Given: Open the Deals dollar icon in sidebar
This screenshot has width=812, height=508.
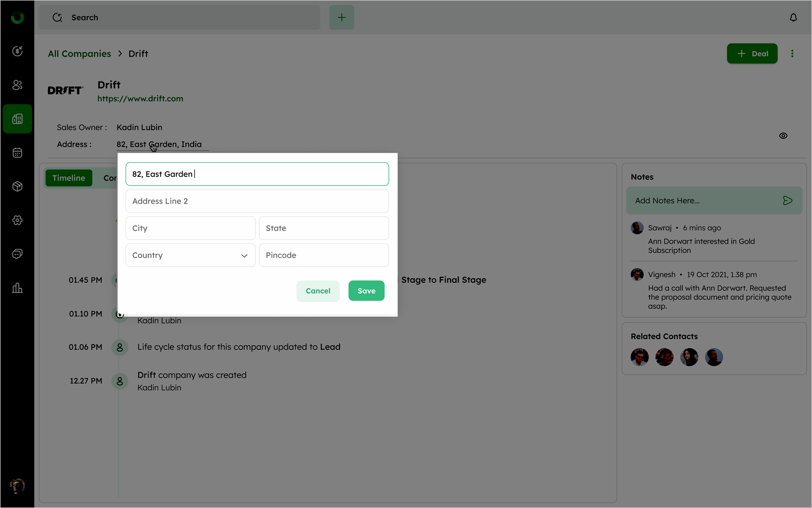Looking at the screenshot, I should click(17, 51).
